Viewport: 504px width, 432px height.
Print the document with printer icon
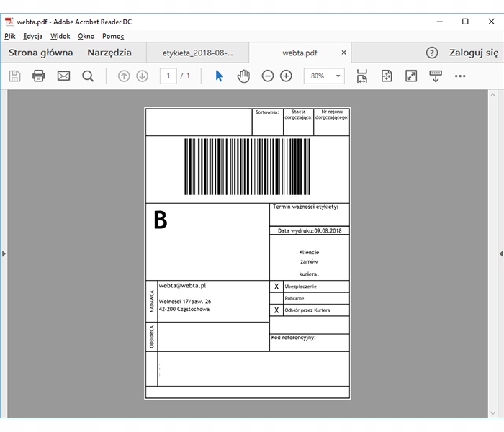click(x=39, y=76)
